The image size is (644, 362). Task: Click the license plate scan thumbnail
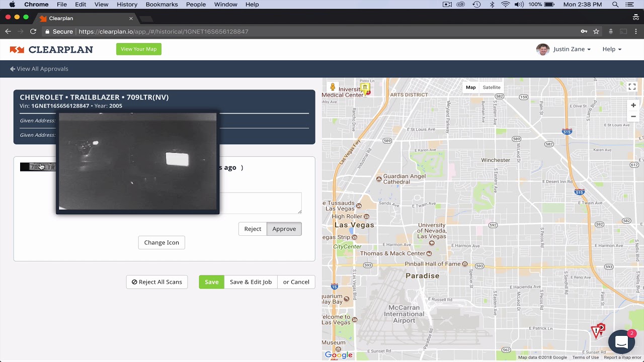38,167
